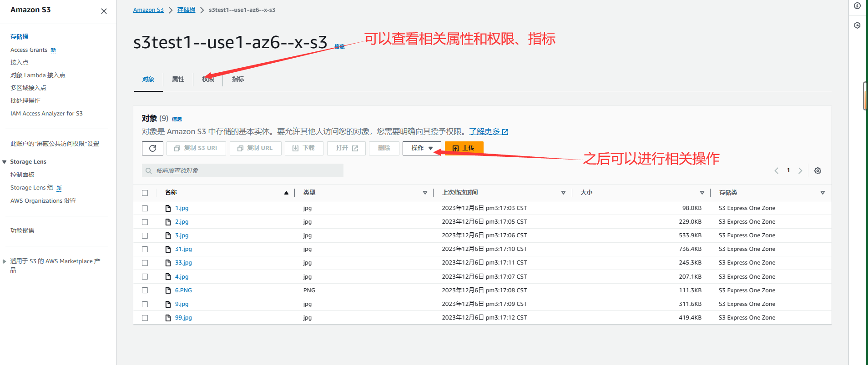Open AWS Organizations 设置 in sidebar
Image resolution: width=868 pixels, height=365 pixels.
[x=43, y=201]
